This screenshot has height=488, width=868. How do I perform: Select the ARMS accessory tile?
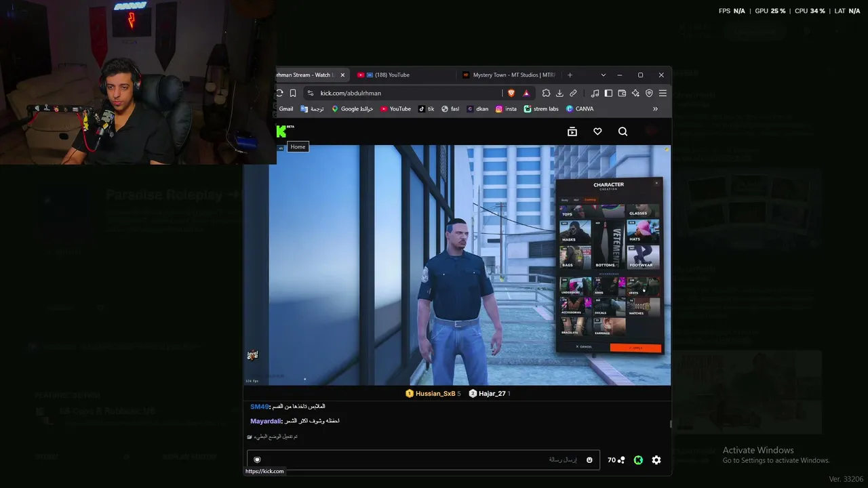point(608,286)
